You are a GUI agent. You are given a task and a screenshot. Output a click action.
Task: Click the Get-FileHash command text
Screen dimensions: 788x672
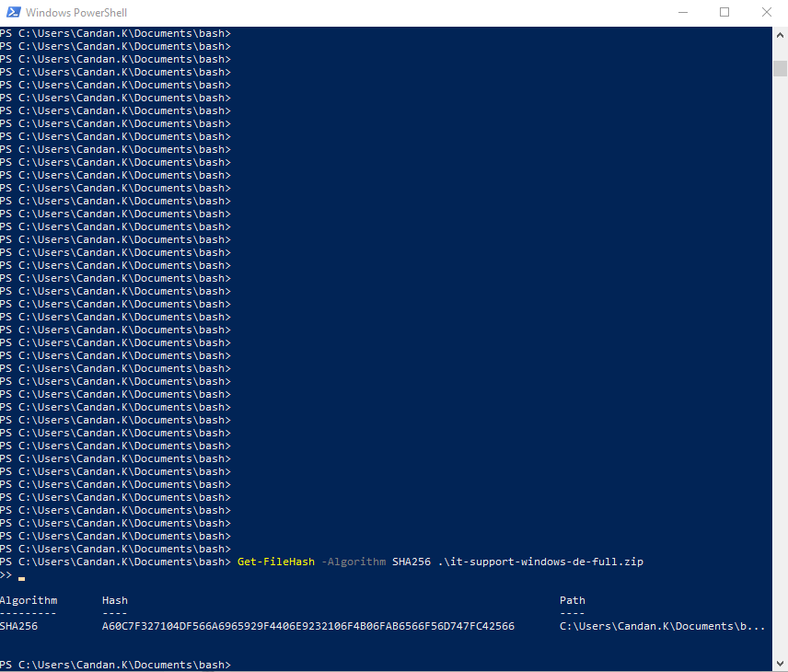tap(275, 562)
